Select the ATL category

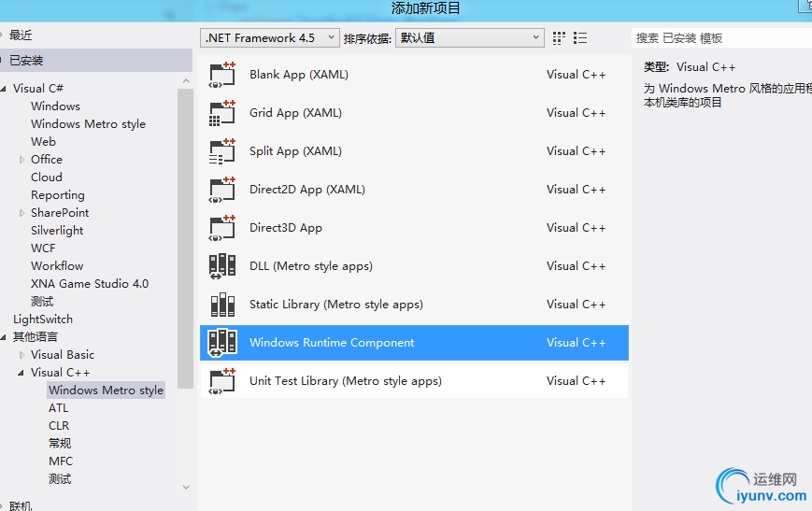click(x=59, y=408)
